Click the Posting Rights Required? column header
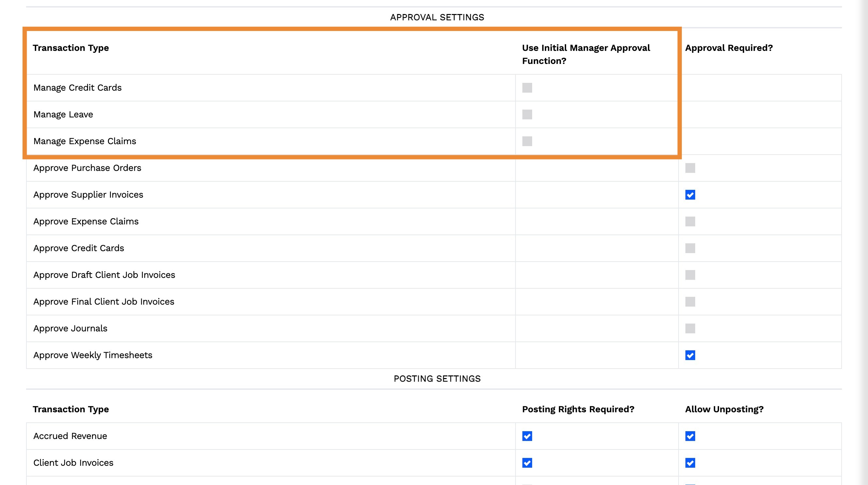Screen dimensions: 868x485 (578, 409)
